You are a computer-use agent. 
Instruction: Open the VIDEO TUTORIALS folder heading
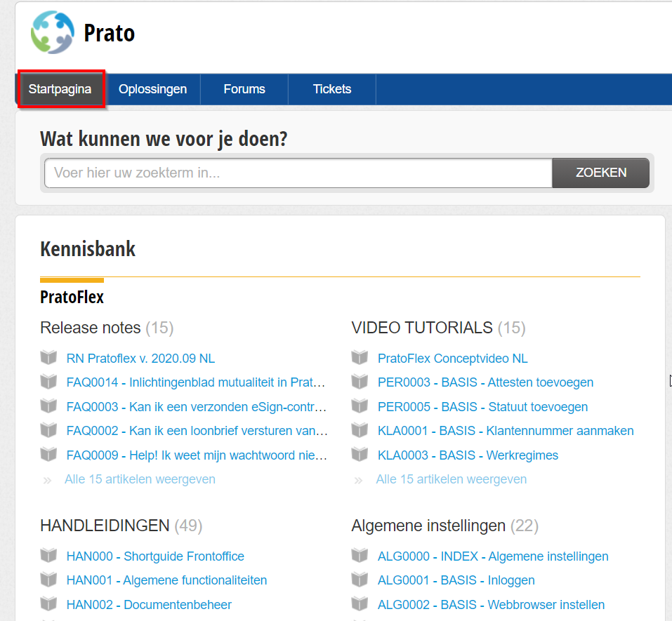click(422, 328)
